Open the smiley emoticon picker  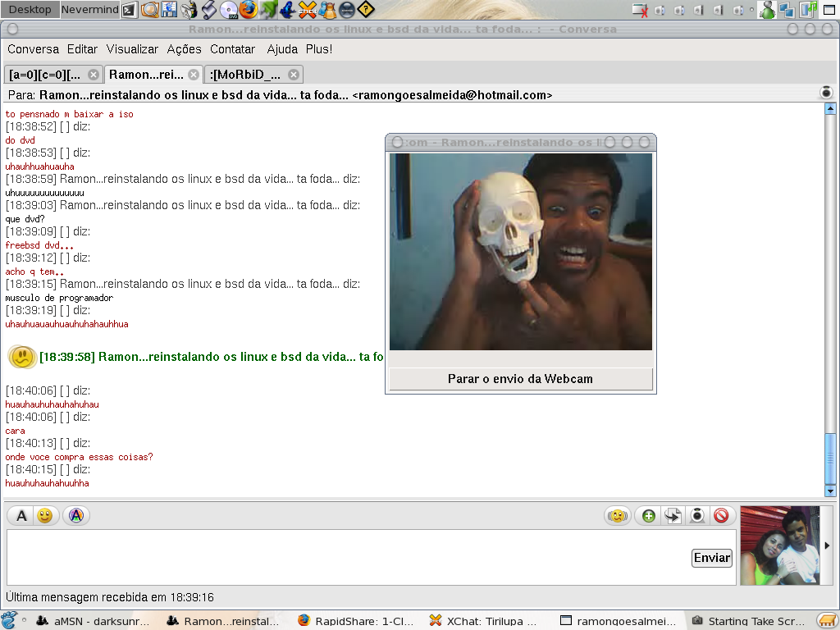tap(45, 516)
